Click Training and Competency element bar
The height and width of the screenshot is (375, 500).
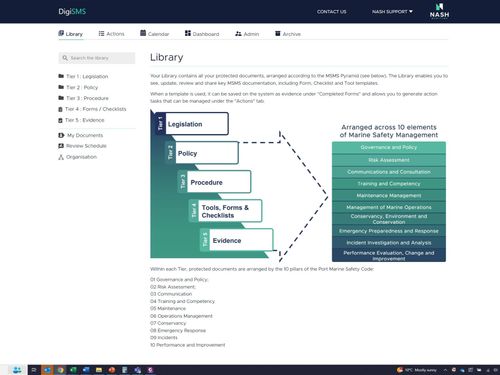point(389,184)
